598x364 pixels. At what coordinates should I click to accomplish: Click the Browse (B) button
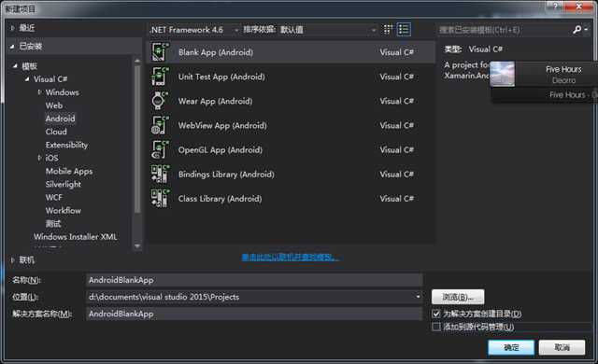coord(458,297)
